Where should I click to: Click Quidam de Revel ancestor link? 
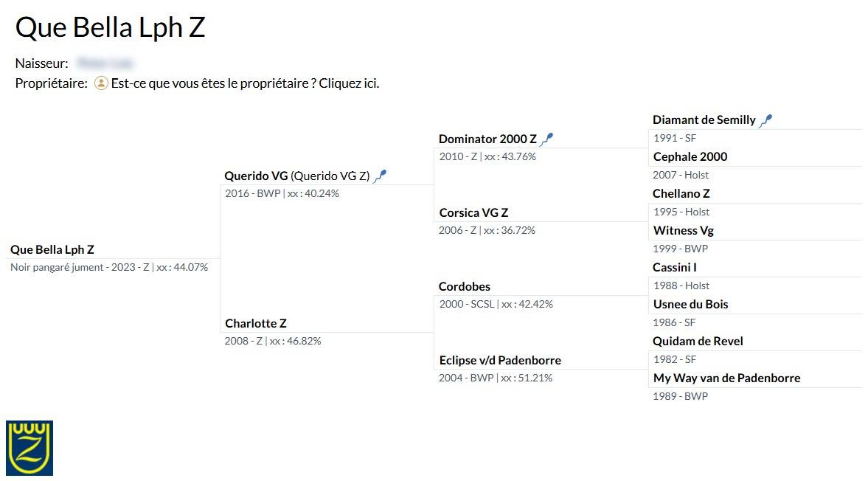[698, 341]
